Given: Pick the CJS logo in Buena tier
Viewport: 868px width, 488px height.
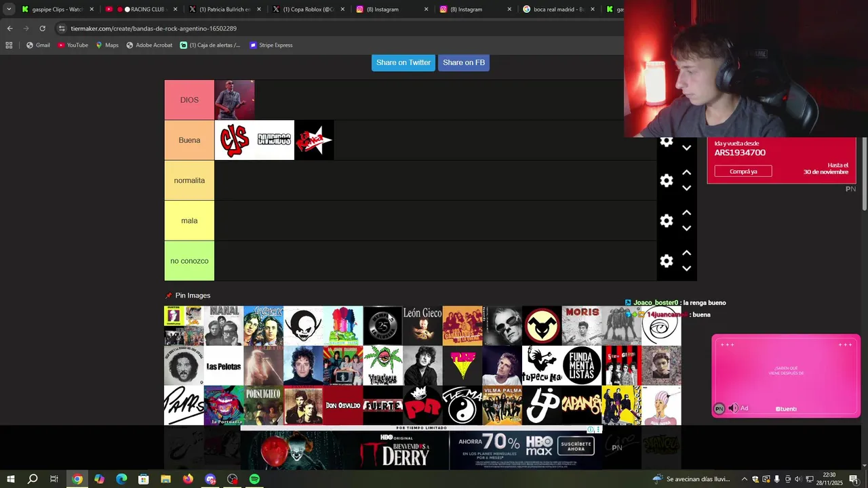Looking at the screenshot, I should click(235, 140).
